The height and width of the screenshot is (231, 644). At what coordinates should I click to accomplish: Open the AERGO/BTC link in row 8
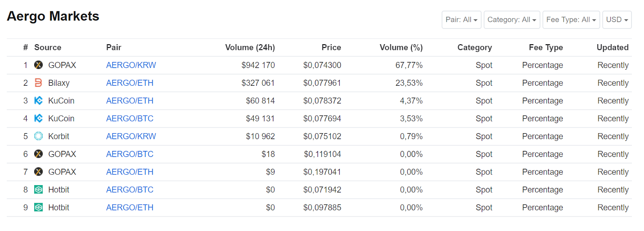coord(130,190)
